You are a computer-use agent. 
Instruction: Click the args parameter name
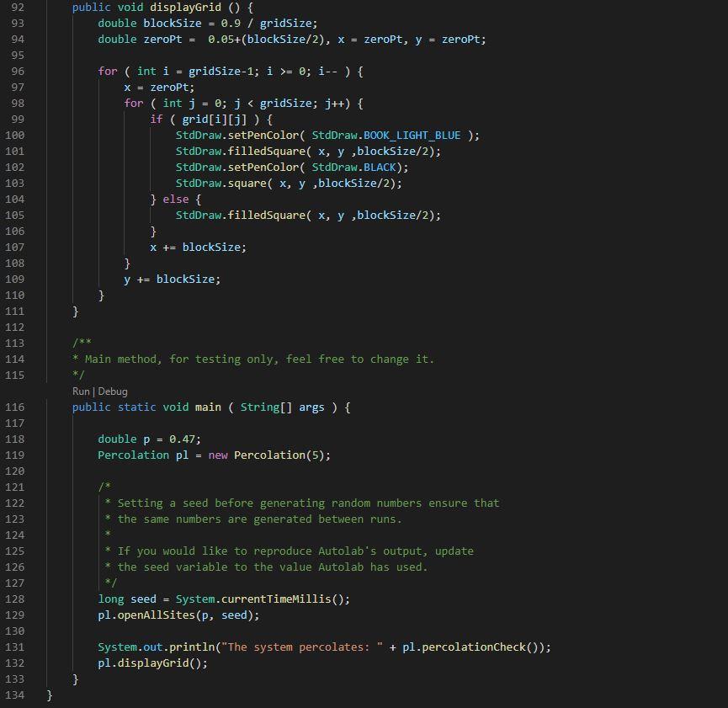(311, 407)
